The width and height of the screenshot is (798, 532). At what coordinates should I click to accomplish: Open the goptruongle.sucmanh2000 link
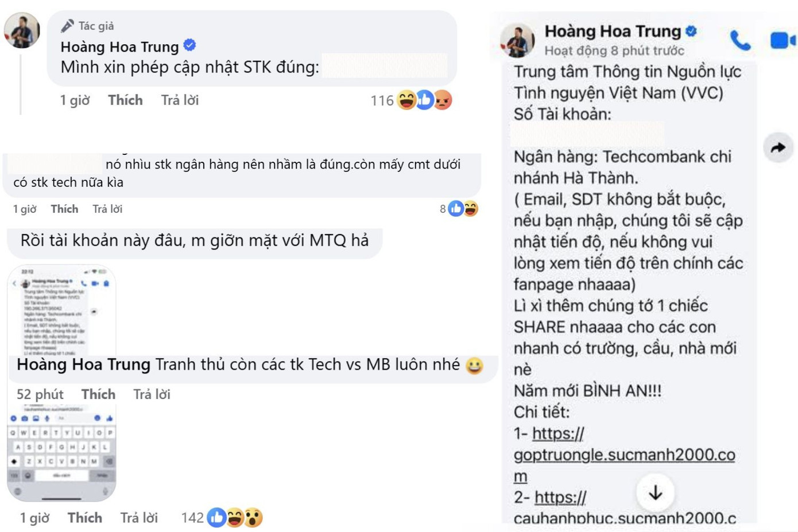tap(624, 455)
